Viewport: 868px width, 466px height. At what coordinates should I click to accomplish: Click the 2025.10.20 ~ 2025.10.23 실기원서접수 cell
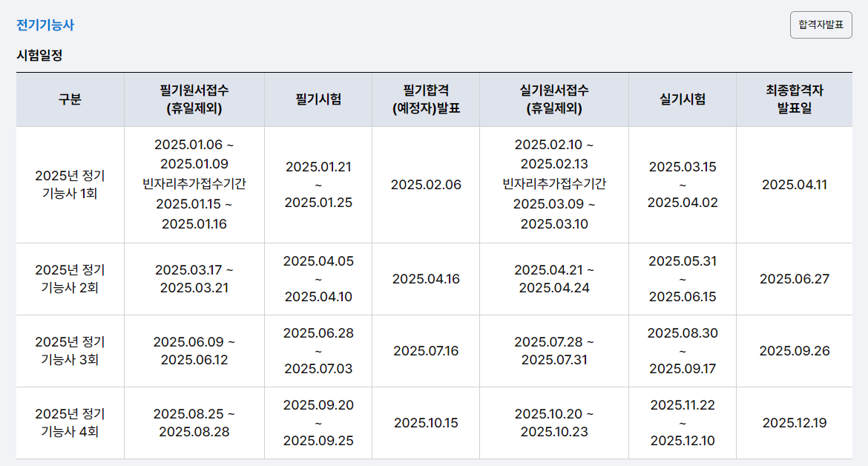[x=554, y=422]
